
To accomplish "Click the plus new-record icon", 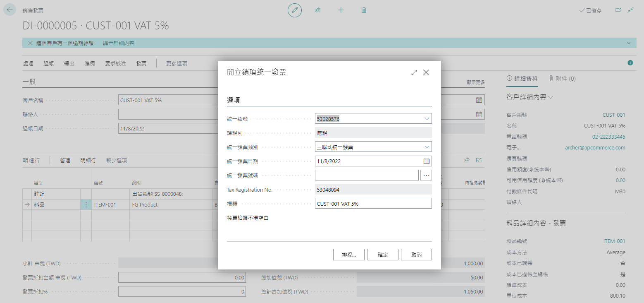I will coord(341,10).
